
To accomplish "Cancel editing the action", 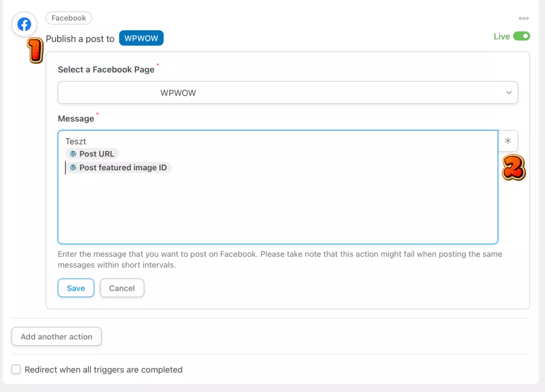I will coord(122,288).
